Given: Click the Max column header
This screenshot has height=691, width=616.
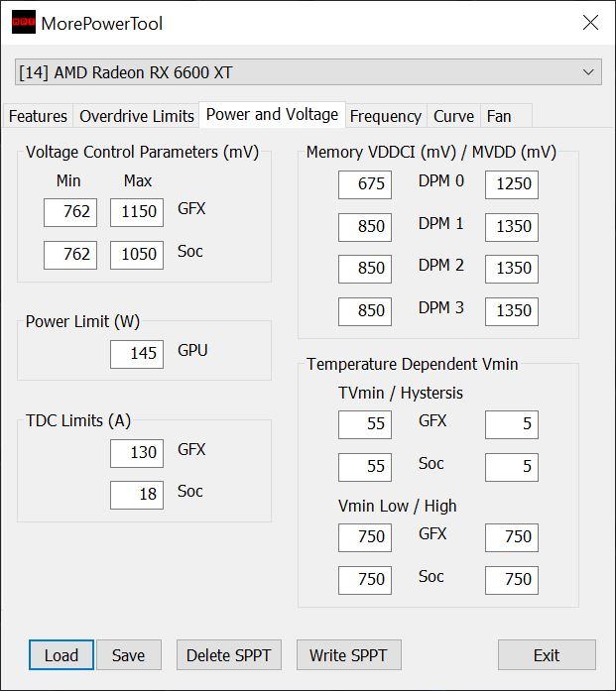Looking at the screenshot, I should (138, 180).
